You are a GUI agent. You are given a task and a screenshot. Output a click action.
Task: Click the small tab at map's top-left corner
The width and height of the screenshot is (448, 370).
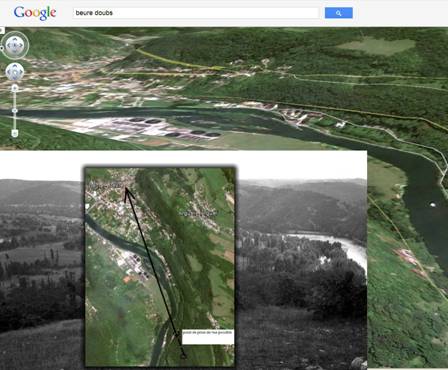pos(2,31)
